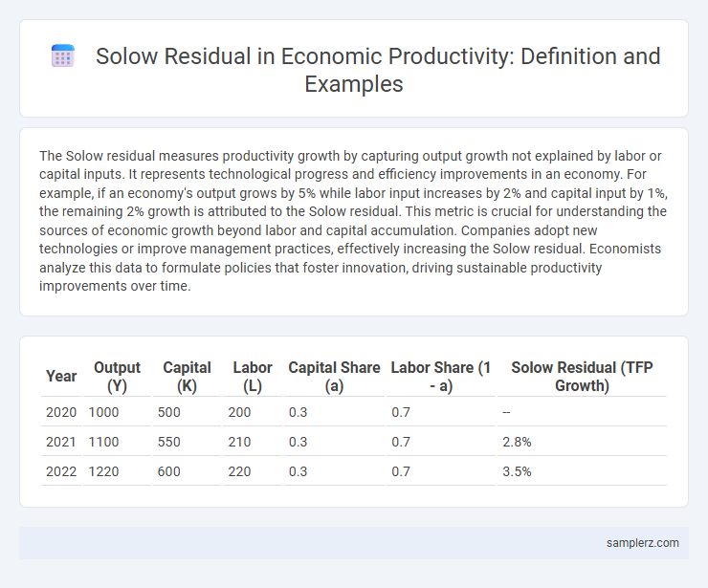This screenshot has height=588, width=708.
Task: Click the calendar grid icon beside the title
Action: 63,55
